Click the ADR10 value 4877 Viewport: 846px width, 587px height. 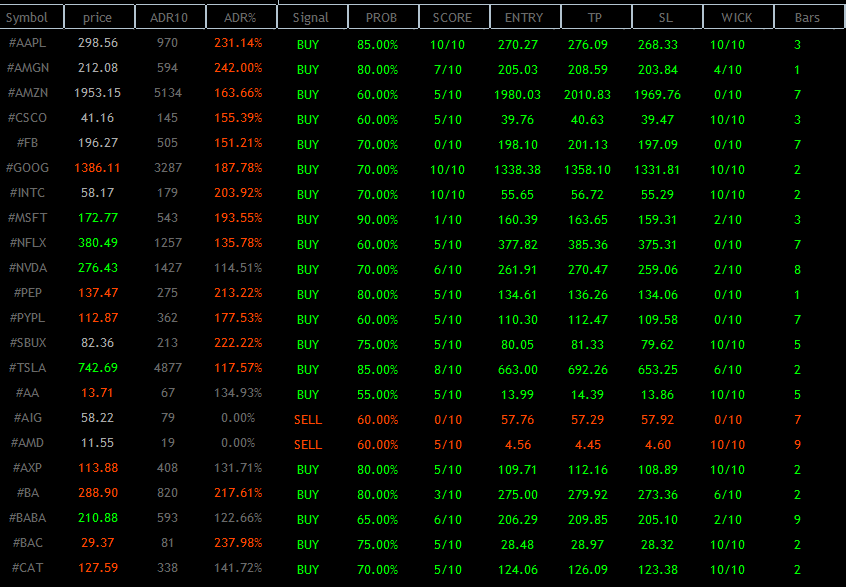point(167,367)
